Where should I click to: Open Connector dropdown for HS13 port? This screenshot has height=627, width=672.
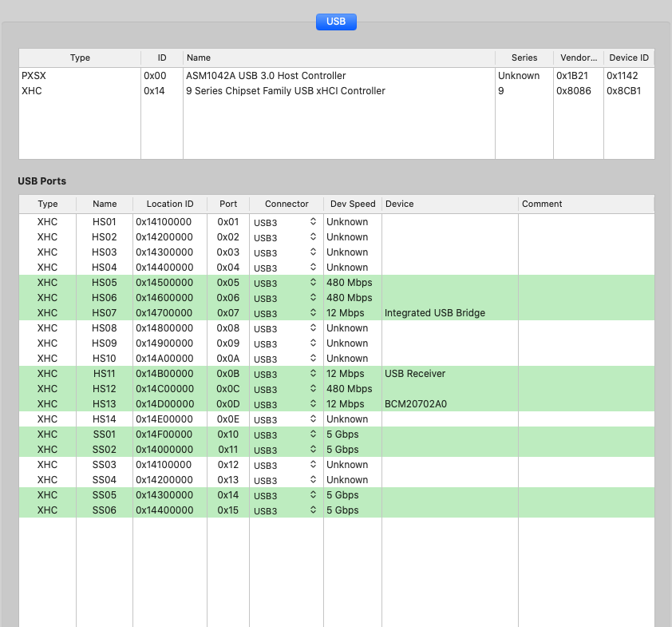point(286,404)
